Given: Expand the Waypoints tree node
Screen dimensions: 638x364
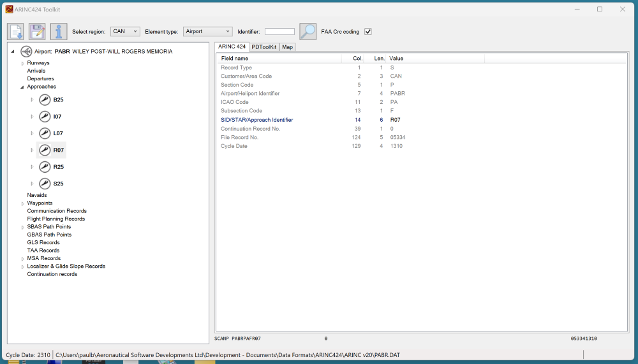Looking at the screenshot, I should coord(23,203).
